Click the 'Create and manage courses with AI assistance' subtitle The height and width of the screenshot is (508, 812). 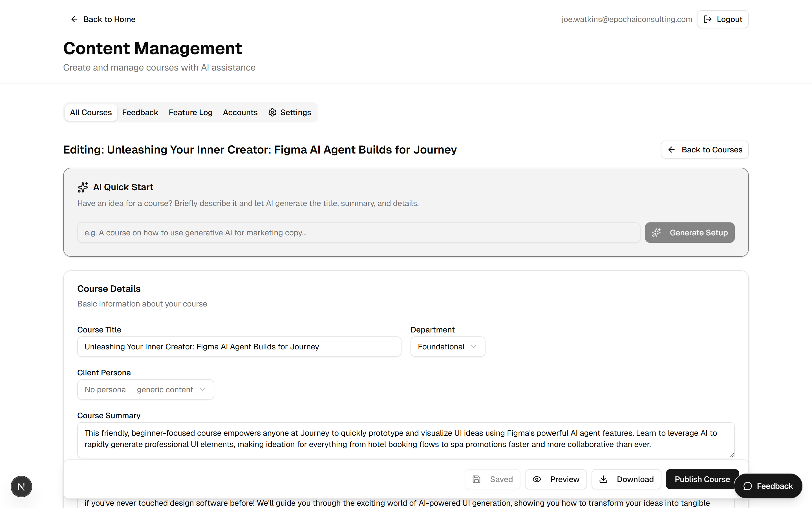[159, 67]
